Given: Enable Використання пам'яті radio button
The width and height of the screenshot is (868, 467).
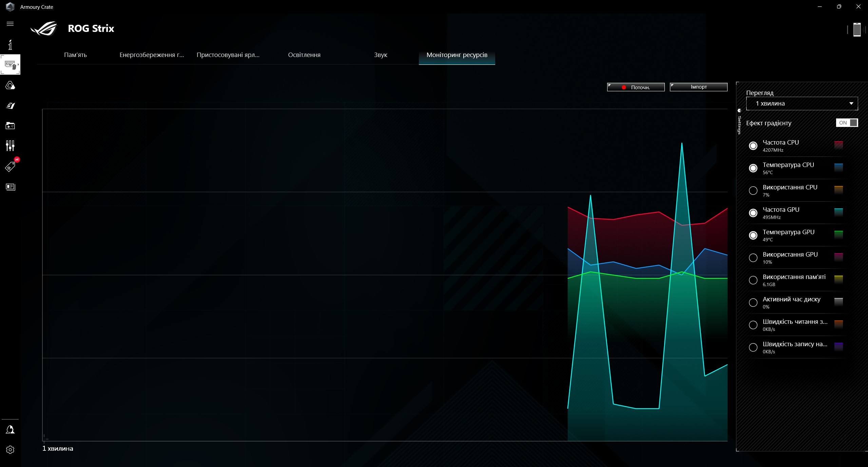Looking at the screenshot, I should point(753,280).
